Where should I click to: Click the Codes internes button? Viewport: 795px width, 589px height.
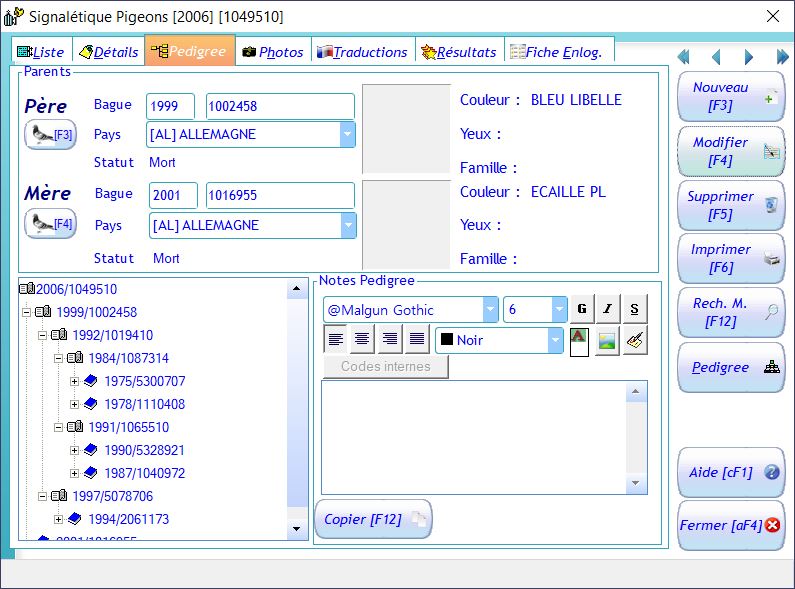pyautogui.click(x=385, y=366)
